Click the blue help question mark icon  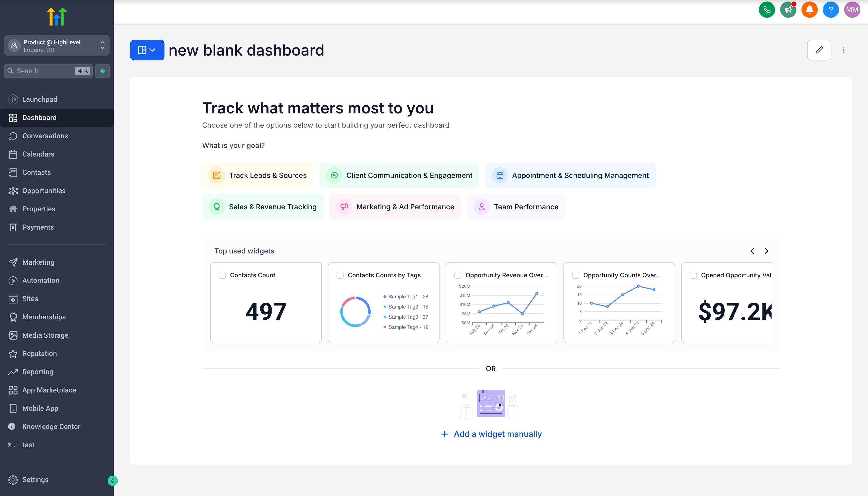tap(830, 10)
